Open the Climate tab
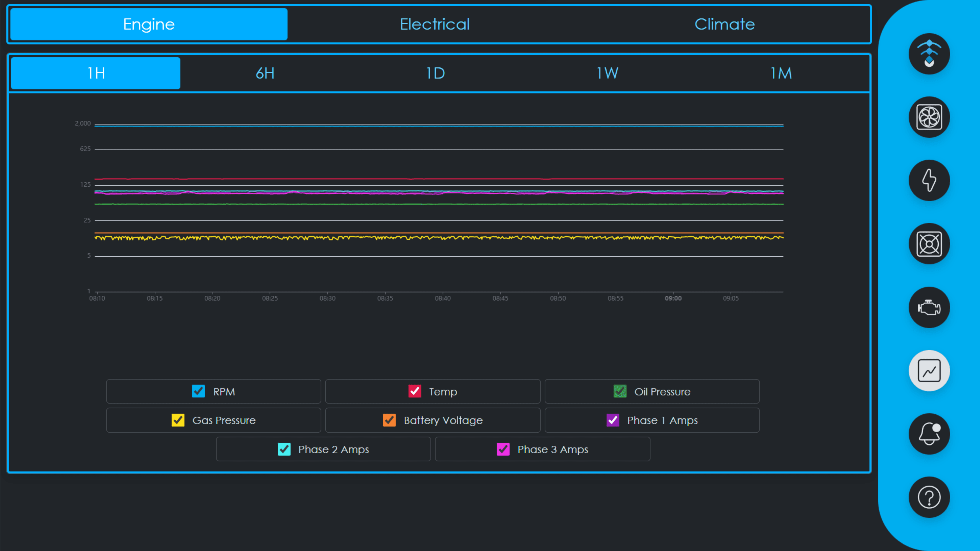Viewport: 980px width, 551px height. pyautogui.click(x=724, y=24)
